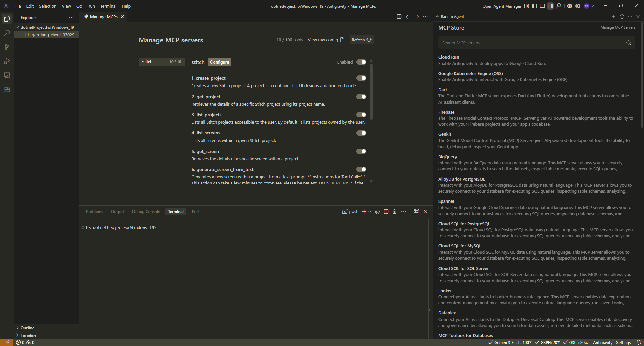Open the Run and Debug icon
Image resolution: width=644 pixels, height=346 pixels.
pyautogui.click(x=7, y=61)
